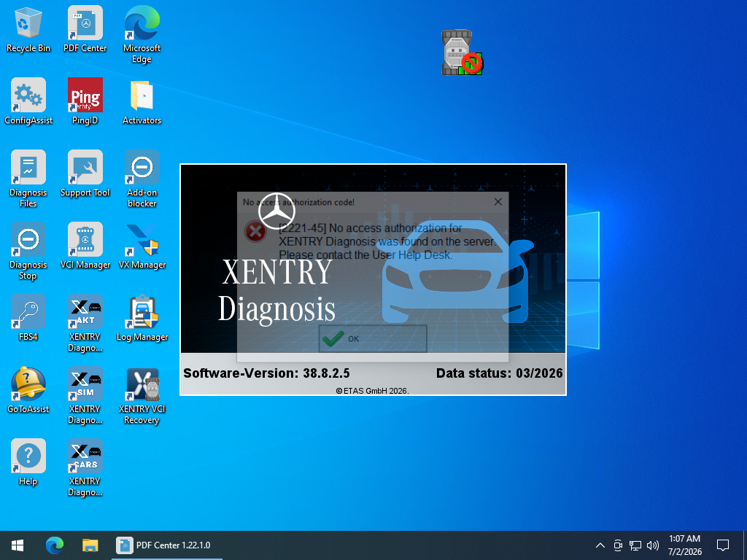Launch XENTRY Diagnosis CARS shortcut

[x=85, y=468]
